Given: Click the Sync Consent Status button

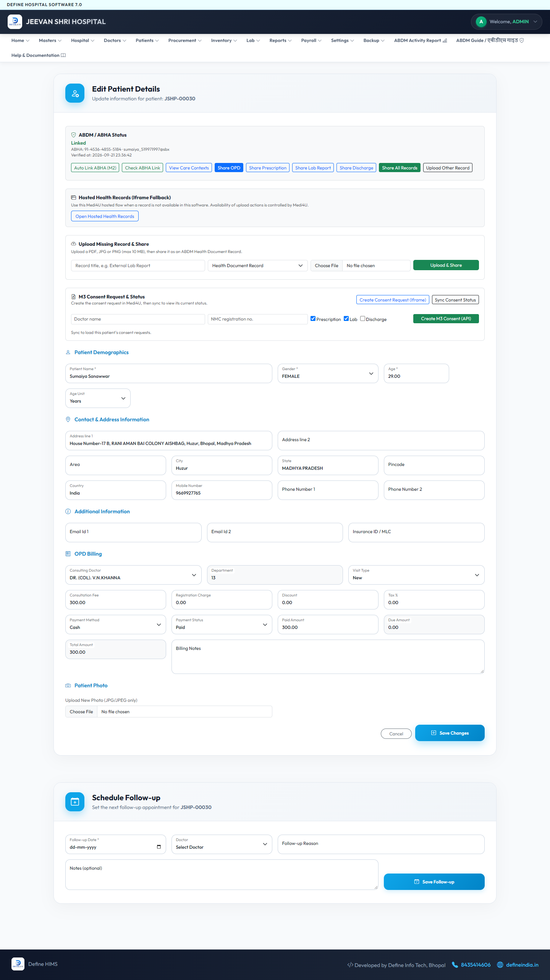Looking at the screenshot, I should [x=455, y=300].
